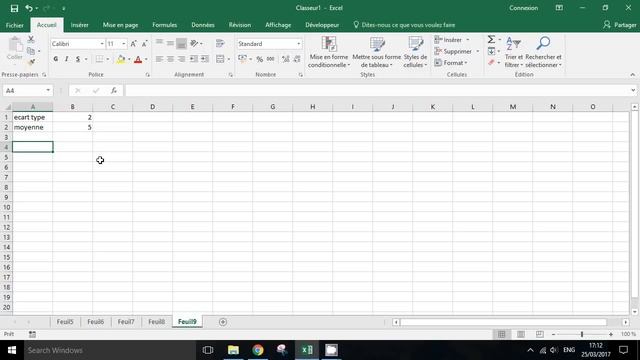Click the Wrap text icon
Viewport: 640px width, 360px height.
click(x=220, y=43)
